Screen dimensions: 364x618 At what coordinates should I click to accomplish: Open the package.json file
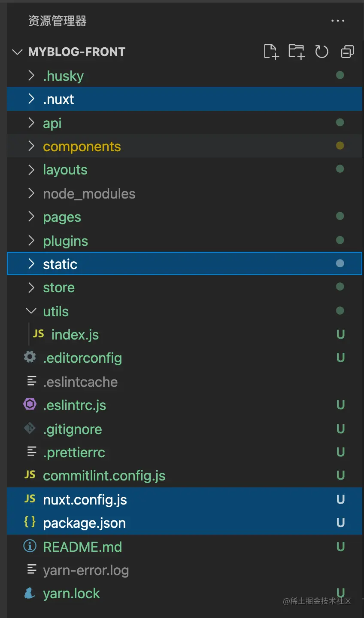pyautogui.click(x=84, y=523)
